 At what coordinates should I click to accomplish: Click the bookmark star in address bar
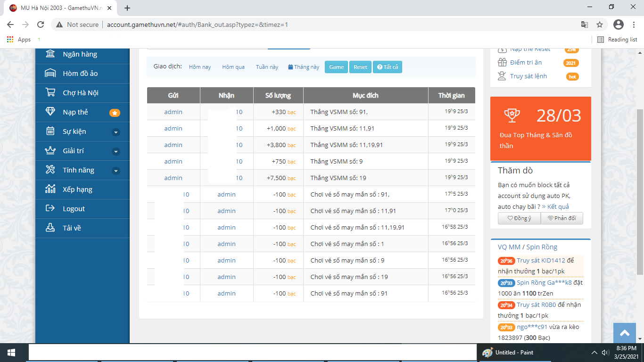600,25
